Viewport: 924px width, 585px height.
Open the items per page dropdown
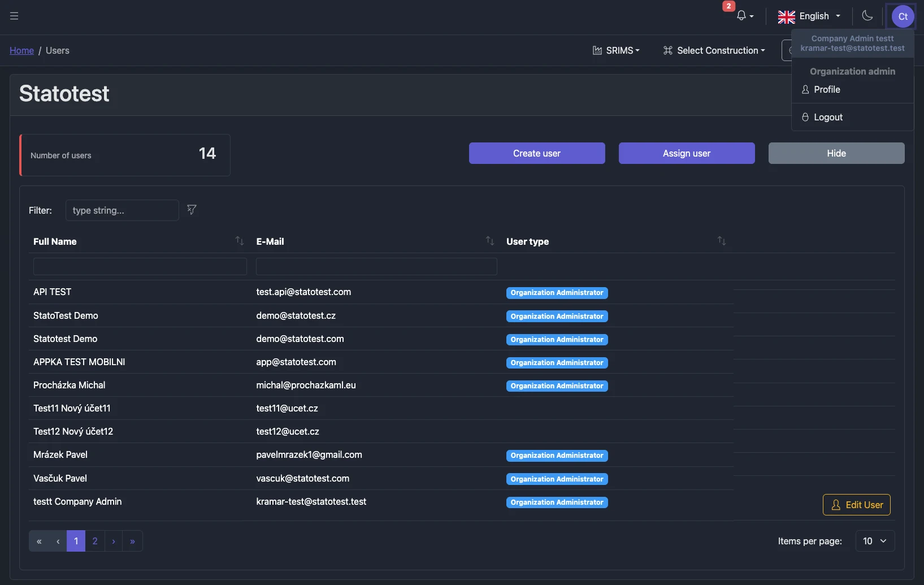874,541
